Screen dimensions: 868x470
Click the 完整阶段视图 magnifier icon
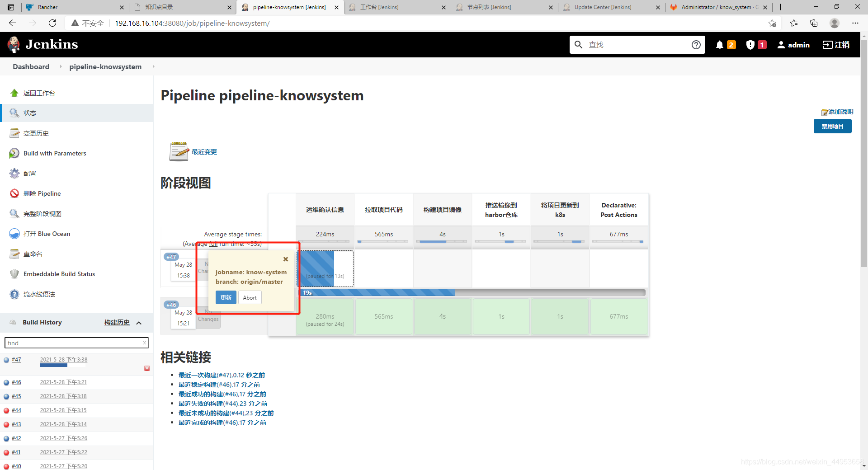tap(14, 214)
